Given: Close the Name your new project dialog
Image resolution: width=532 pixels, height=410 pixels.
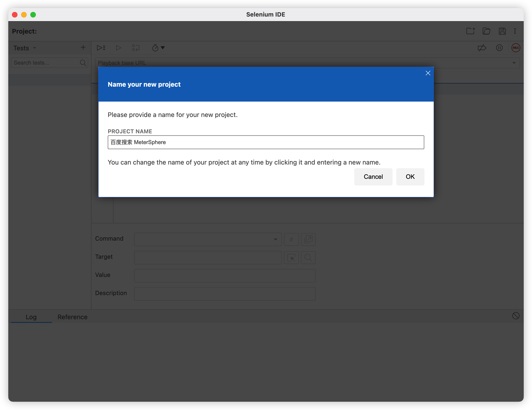Looking at the screenshot, I should pos(428,73).
